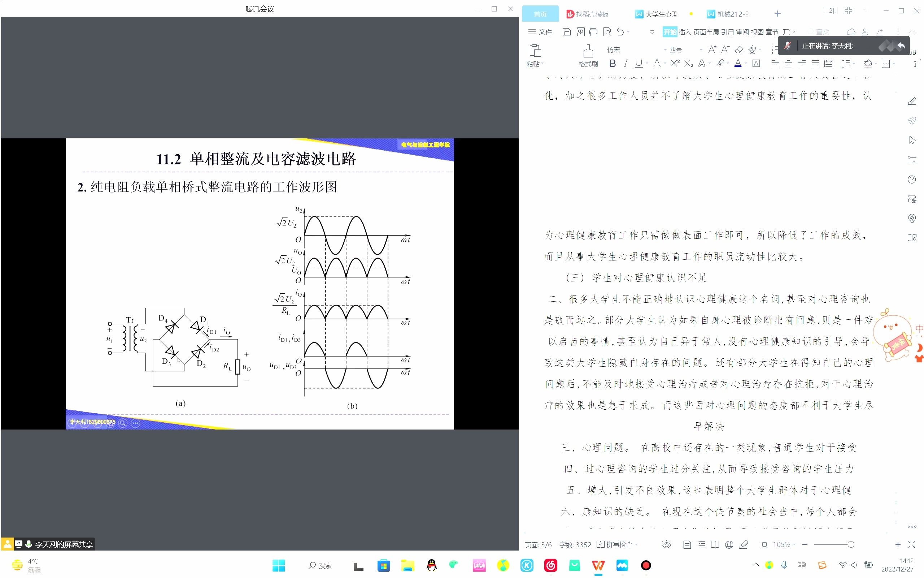The width and height of the screenshot is (924, 578).
Task: Click the 首页 home tab
Action: click(540, 14)
